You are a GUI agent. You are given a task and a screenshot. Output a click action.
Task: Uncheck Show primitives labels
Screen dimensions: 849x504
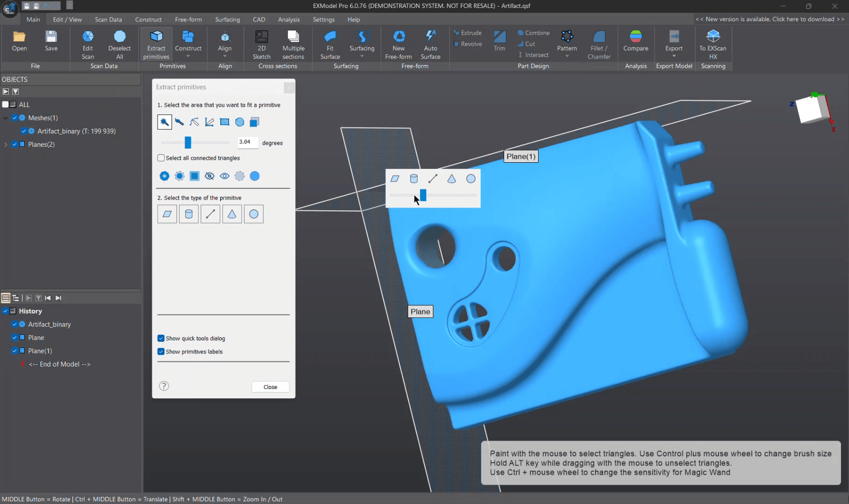tap(161, 352)
